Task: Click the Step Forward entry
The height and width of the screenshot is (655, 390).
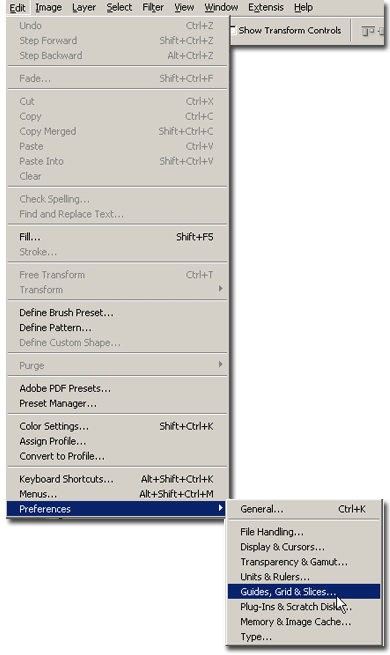Action: (117, 41)
